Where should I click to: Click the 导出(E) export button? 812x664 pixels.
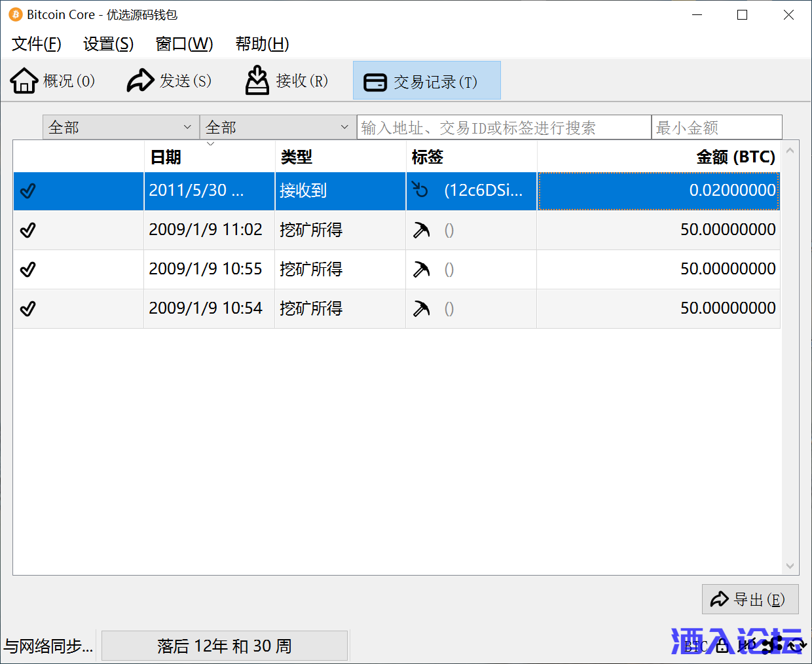(750, 599)
